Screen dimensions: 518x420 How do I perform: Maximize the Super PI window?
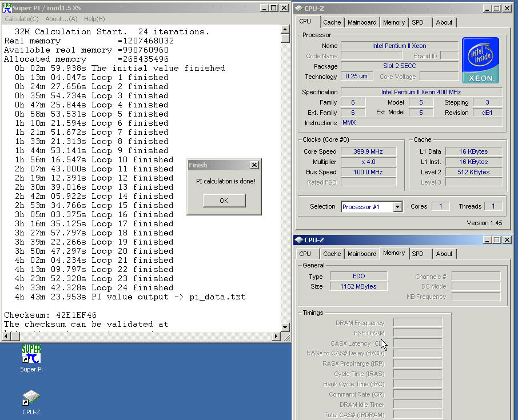click(273, 8)
